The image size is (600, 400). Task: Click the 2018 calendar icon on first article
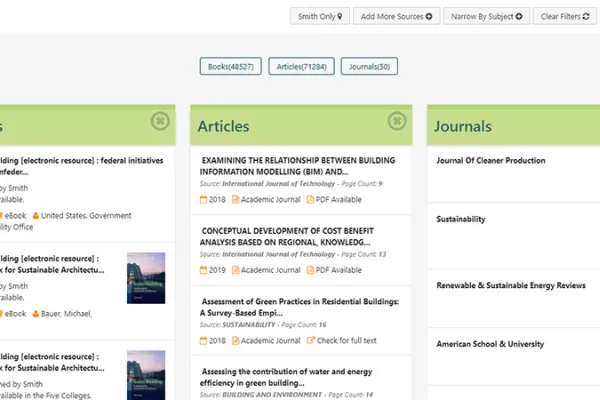(x=204, y=200)
